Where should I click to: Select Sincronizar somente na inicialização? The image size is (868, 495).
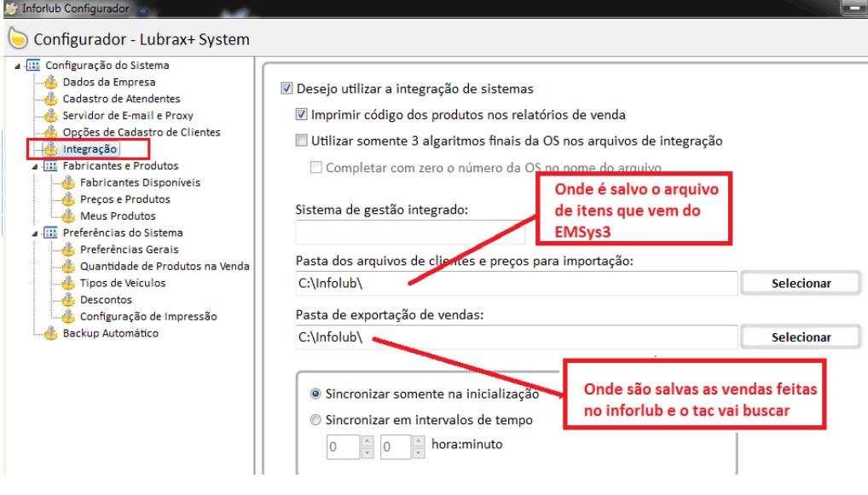315,394
